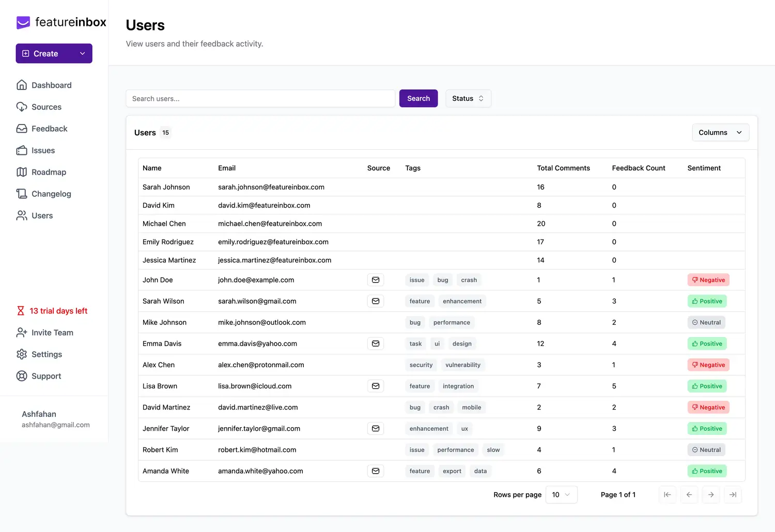Expand the Create button dropdown
775x532 pixels.
[x=82, y=54]
